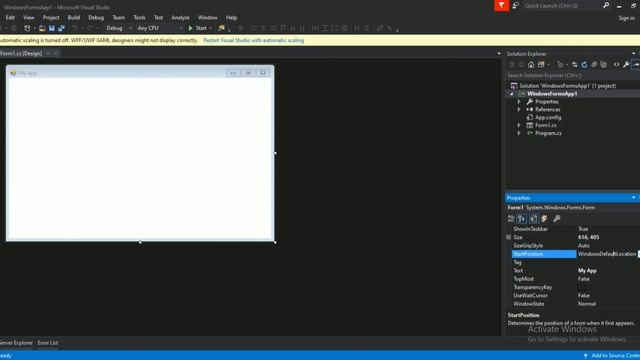This screenshot has height=360, width=640.
Task: Select the WindowState property row
Action: [x=576, y=304]
